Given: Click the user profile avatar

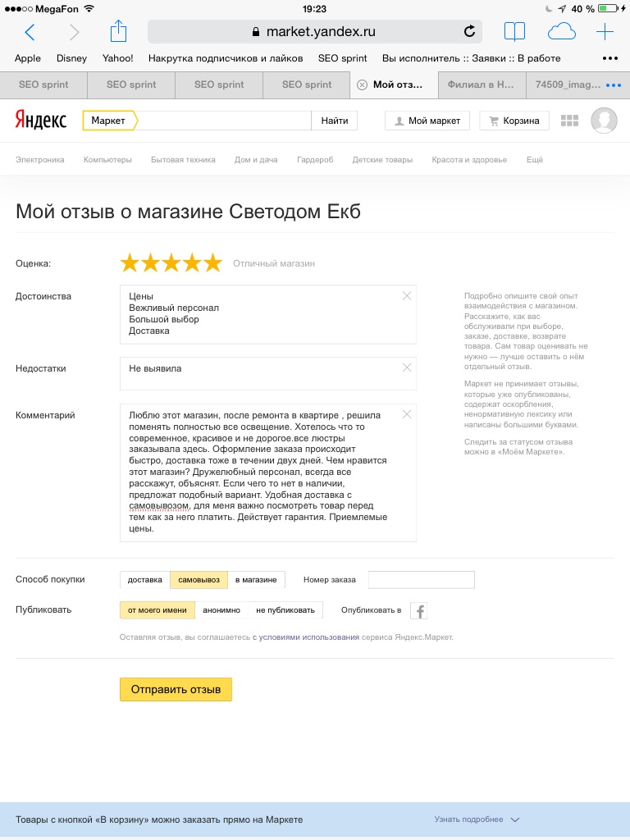Looking at the screenshot, I should [x=604, y=121].
